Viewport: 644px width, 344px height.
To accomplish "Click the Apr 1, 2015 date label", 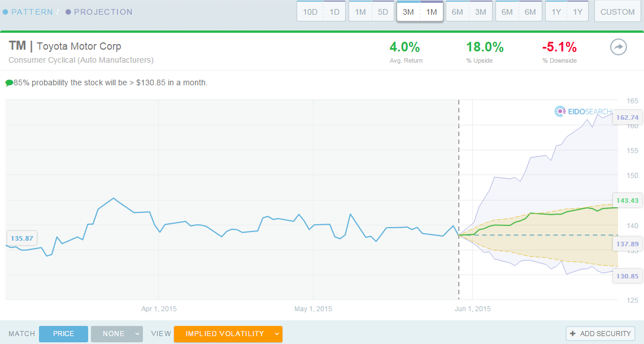I will [x=159, y=309].
